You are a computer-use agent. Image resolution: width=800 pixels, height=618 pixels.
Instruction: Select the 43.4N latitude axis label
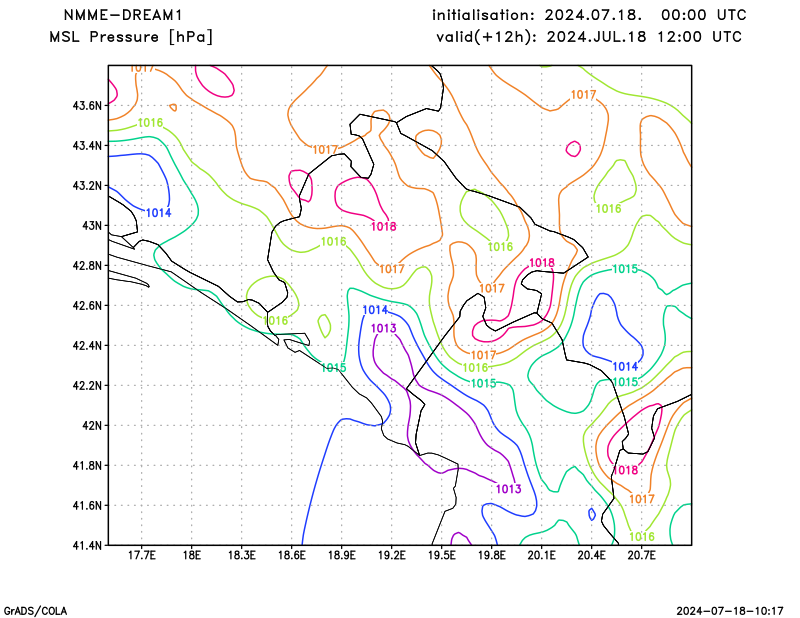87,145
